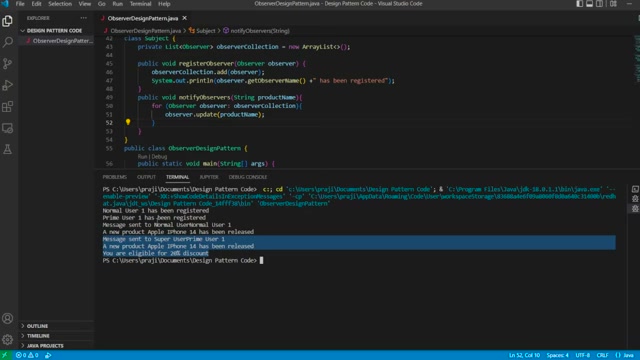Viewport: 640px width, 360px height.
Task: Open the File menu
Action: [20, 4]
